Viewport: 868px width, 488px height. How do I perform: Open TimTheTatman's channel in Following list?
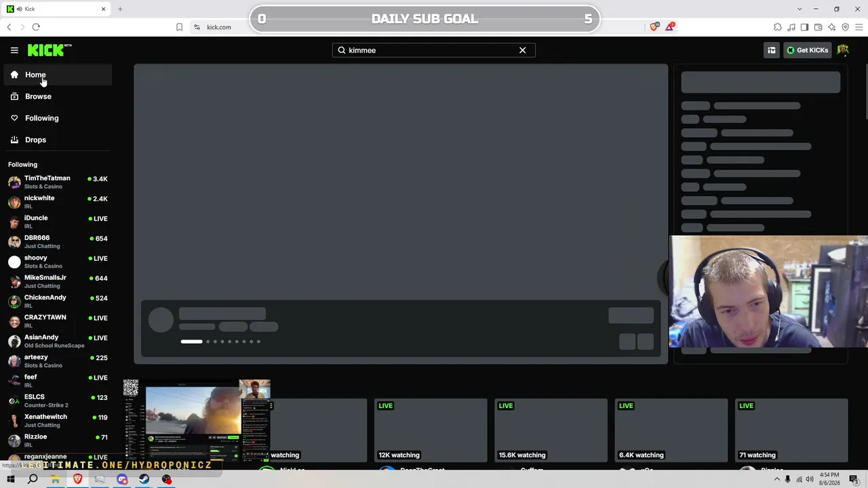tap(58, 182)
